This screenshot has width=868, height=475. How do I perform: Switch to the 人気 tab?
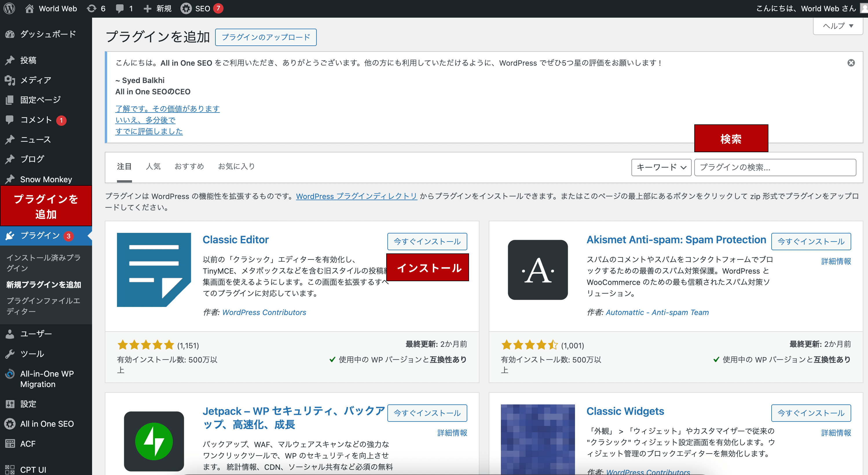pyautogui.click(x=153, y=166)
